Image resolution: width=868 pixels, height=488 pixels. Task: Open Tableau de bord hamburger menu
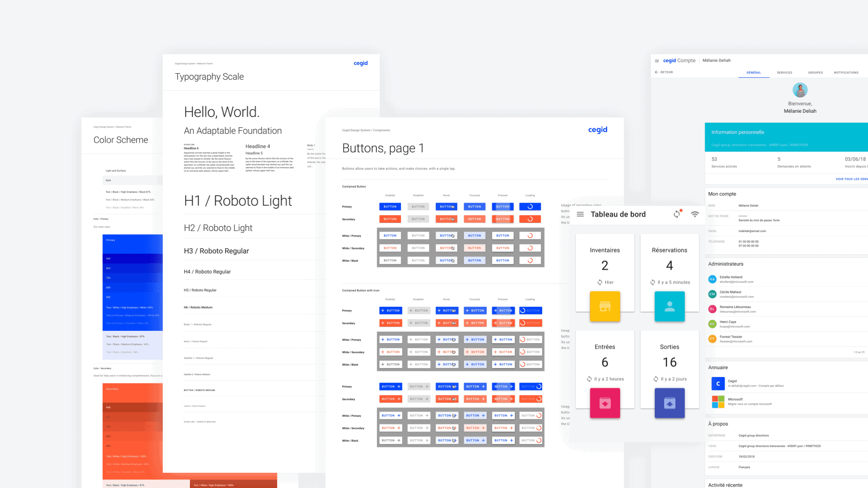click(x=580, y=214)
